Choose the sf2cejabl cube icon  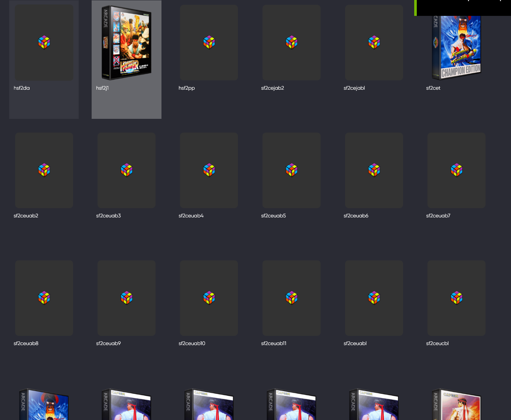point(374,42)
